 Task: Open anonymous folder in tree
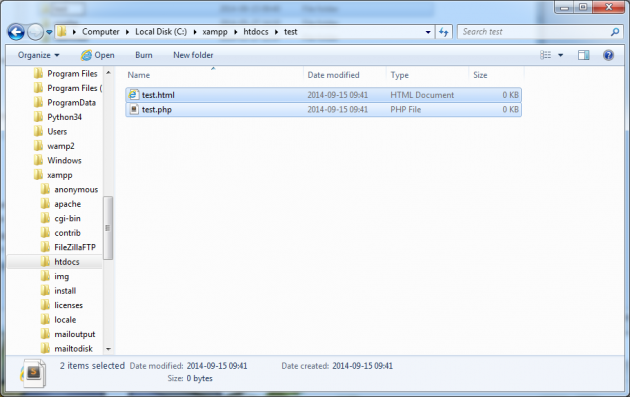coord(76,190)
